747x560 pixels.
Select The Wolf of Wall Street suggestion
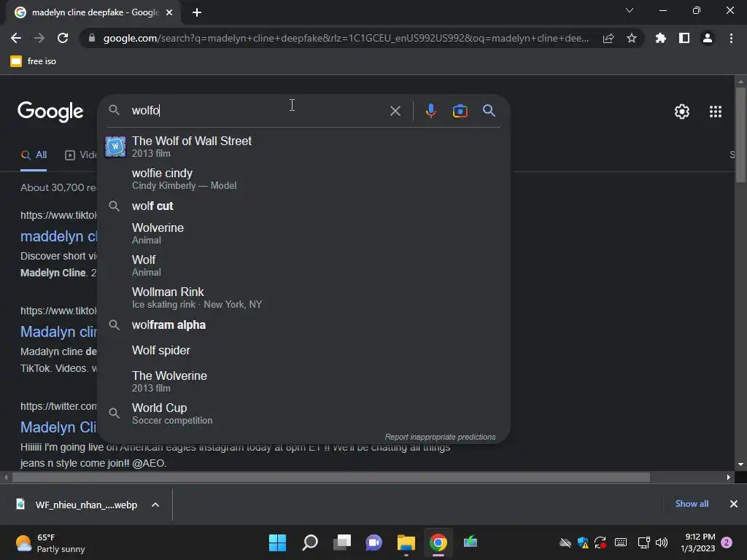pyautogui.click(x=303, y=146)
